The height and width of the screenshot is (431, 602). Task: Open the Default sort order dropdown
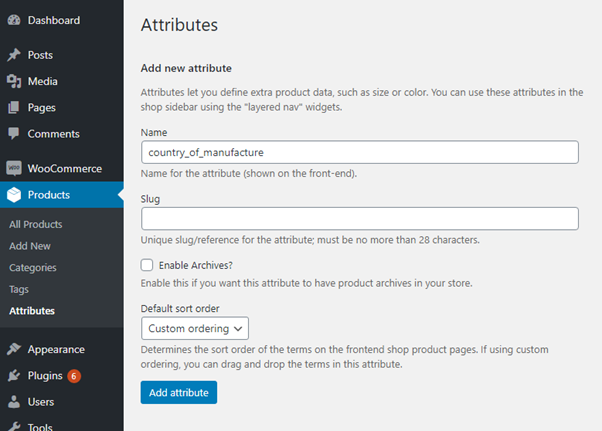tap(195, 328)
